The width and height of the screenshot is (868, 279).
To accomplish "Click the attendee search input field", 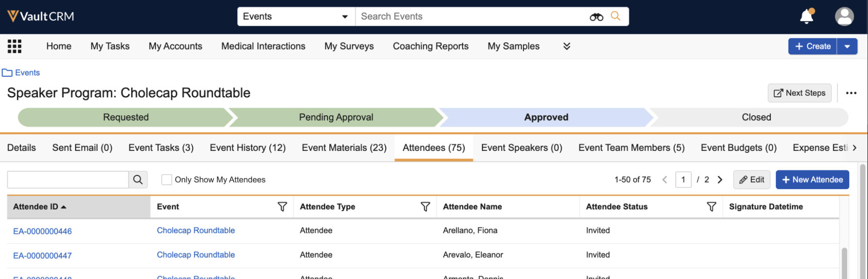I will pyautogui.click(x=68, y=179).
